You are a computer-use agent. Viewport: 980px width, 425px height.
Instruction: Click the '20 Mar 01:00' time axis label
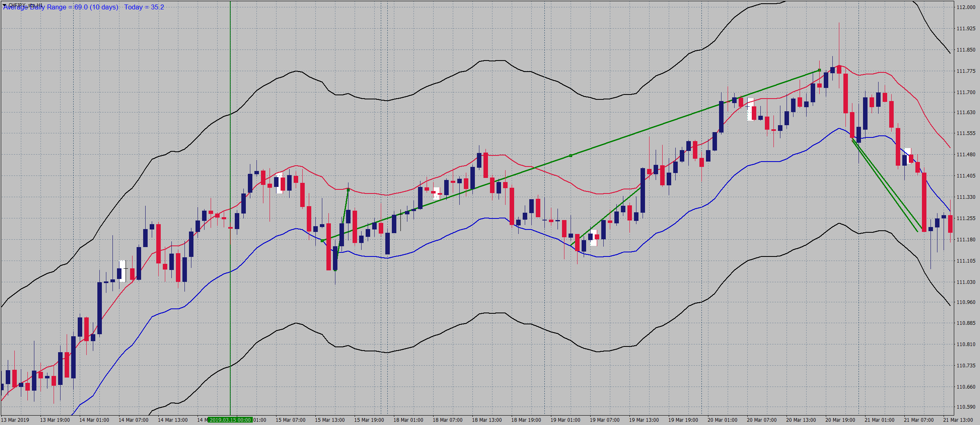tap(722, 420)
